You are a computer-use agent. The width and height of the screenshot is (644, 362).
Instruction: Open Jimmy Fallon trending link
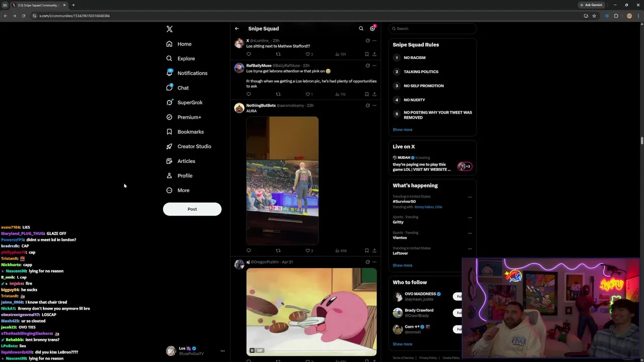(424, 207)
